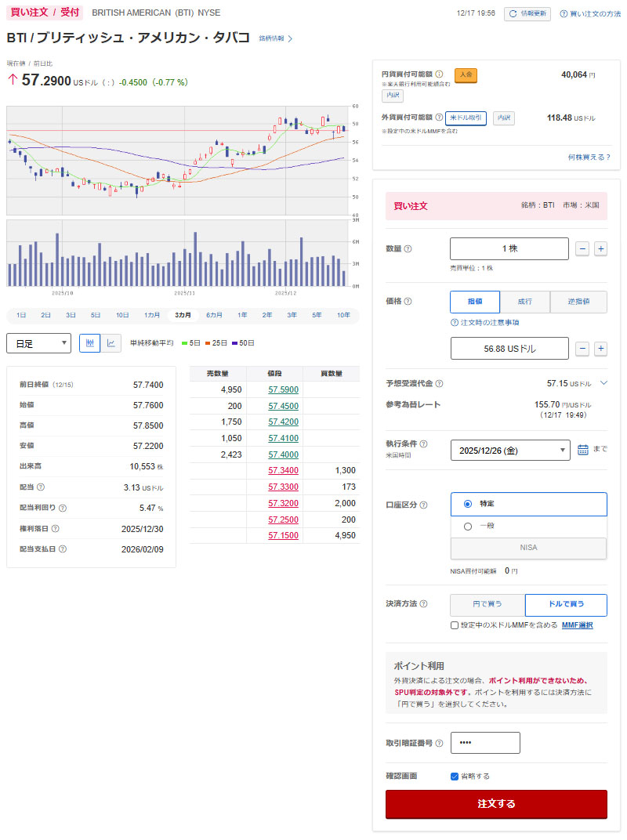Expand the 予想受渡代金 details chevron
Image resolution: width=627 pixels, height=840 pixels.
603,383
